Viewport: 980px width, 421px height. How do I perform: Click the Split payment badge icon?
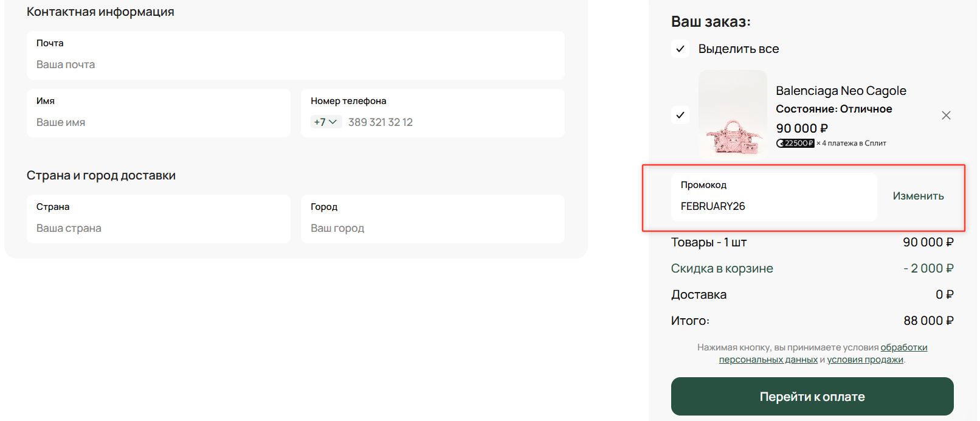pos(795,144)
